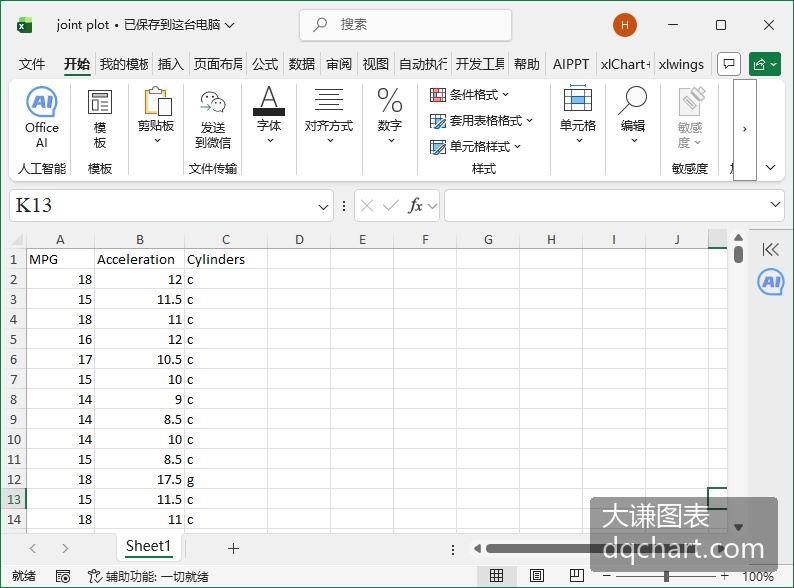Switch to Insert (插入) tab
The height and width of the screenshot is (588, 794).
tap(170, 64)
